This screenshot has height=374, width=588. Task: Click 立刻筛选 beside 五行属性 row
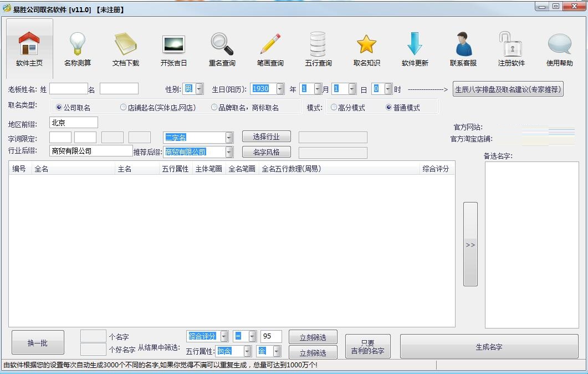point(313,352)
